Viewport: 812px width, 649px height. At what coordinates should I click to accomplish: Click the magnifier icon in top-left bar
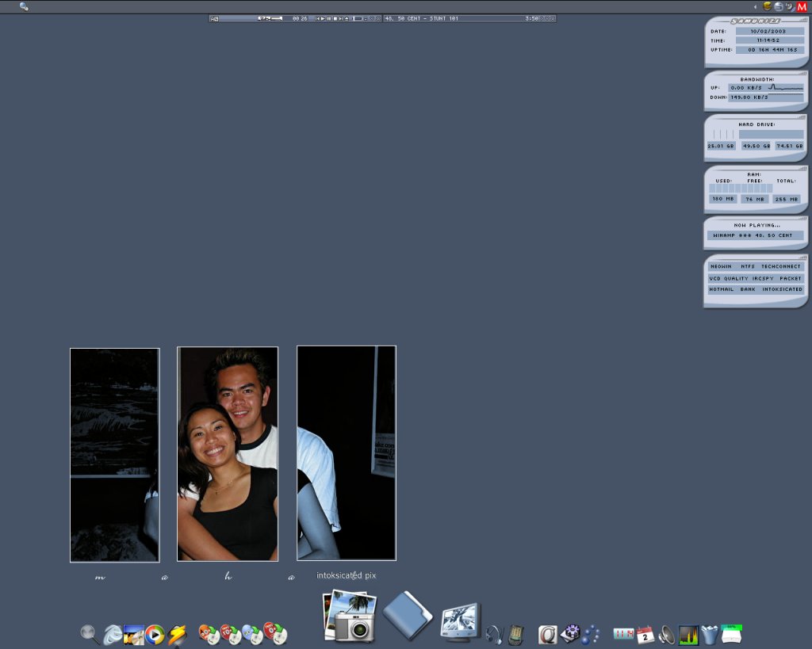pos(24,6)
